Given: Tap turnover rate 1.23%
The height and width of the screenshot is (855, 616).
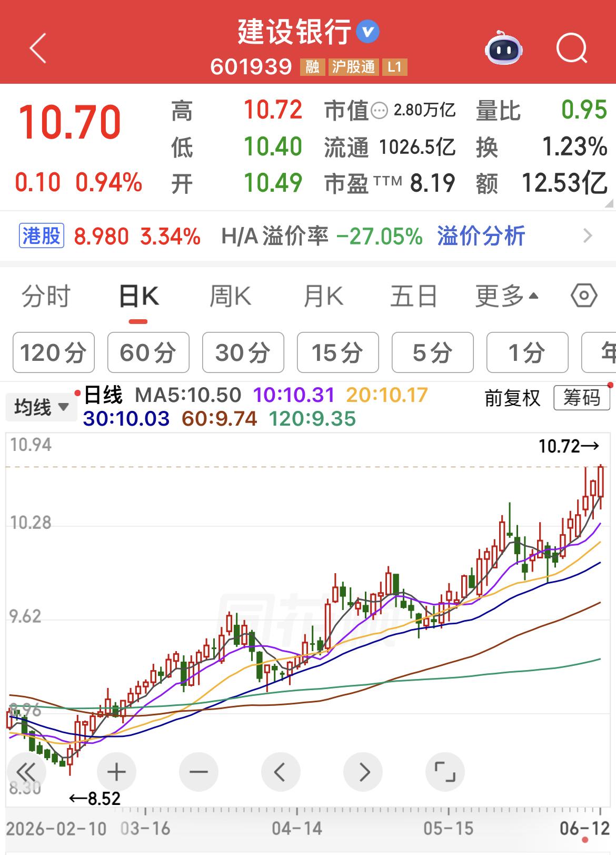Looking at the screenshot, I should (575, 146).
